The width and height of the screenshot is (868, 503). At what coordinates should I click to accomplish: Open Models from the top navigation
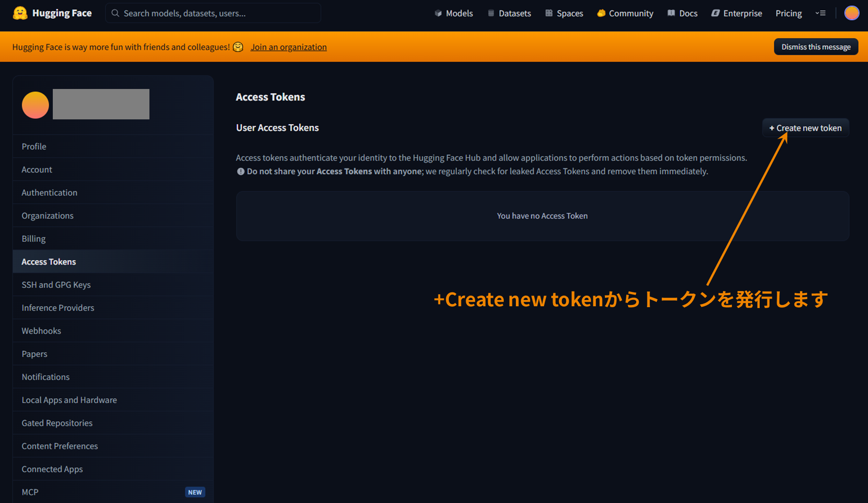coord(454,13)
